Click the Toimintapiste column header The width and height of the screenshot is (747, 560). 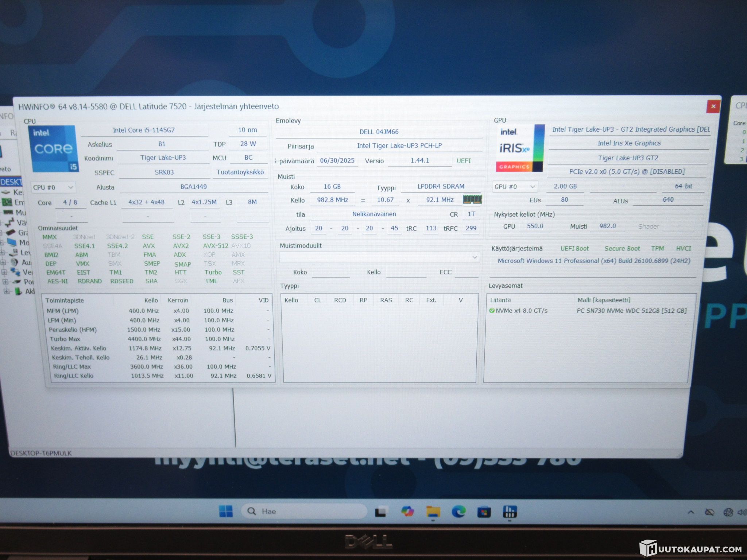point(65,300)
